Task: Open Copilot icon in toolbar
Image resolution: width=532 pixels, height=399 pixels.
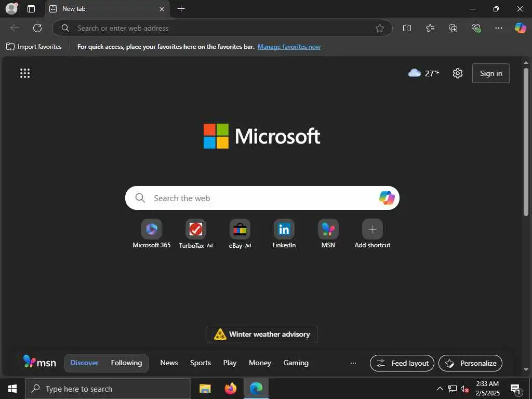Action: tap(520, 28)
